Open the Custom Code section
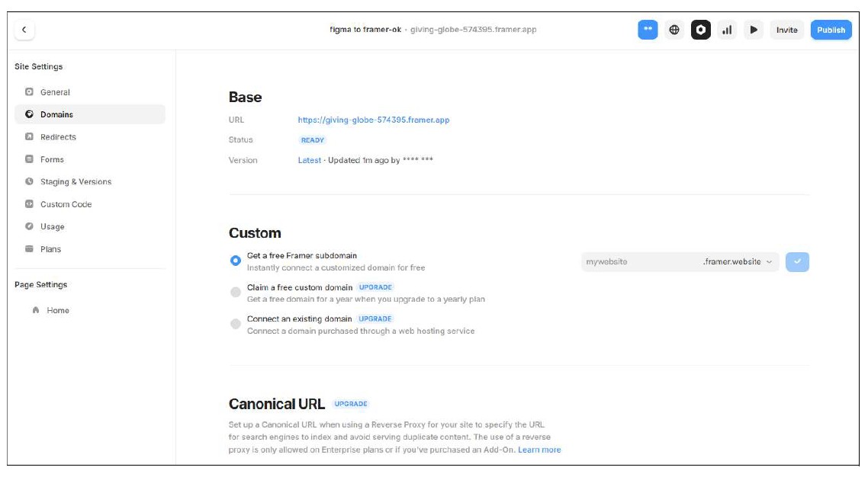The image size is (868, 477). pyautogui.click(x=66, y=204)
